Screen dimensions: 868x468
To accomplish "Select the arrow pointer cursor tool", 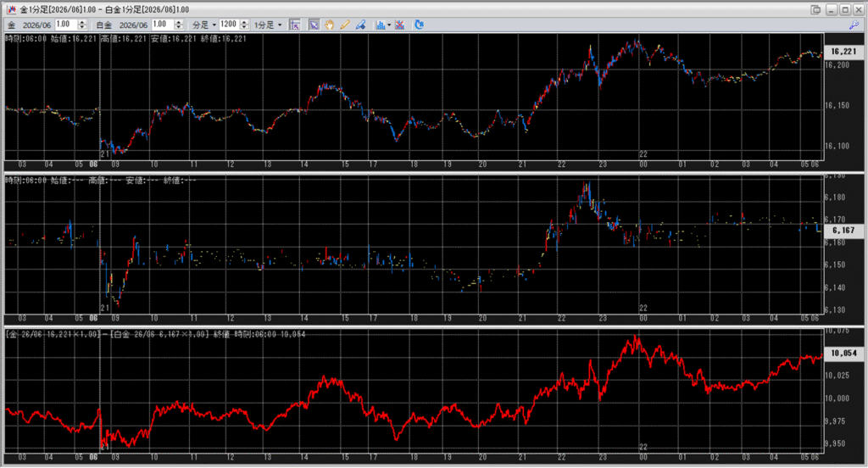I will click(314, 25).
